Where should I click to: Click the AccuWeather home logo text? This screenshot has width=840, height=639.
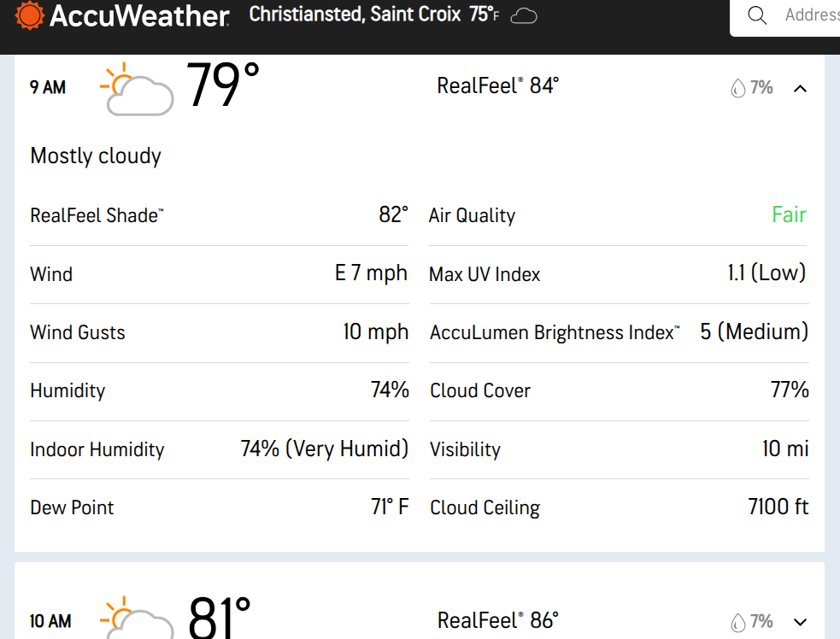coord(139,16)
